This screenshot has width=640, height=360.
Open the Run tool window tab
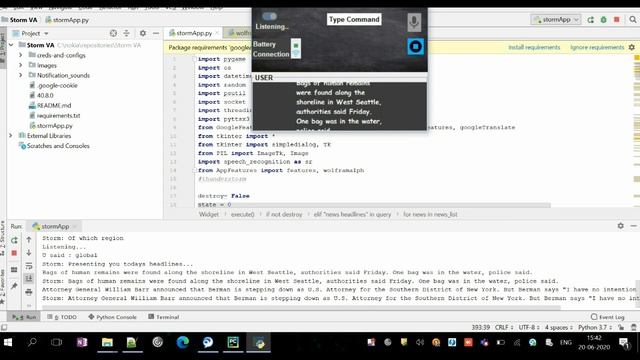tap(24, 317)
